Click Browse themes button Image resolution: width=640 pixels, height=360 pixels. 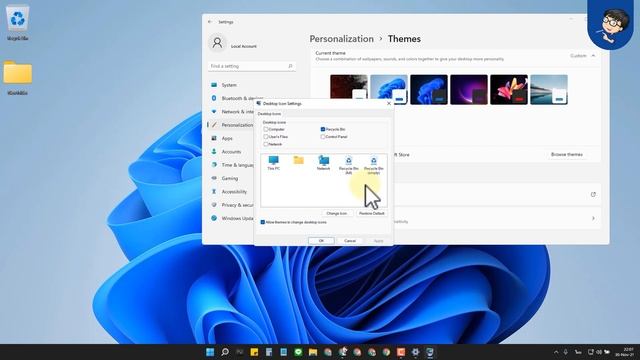coord(567,155)
